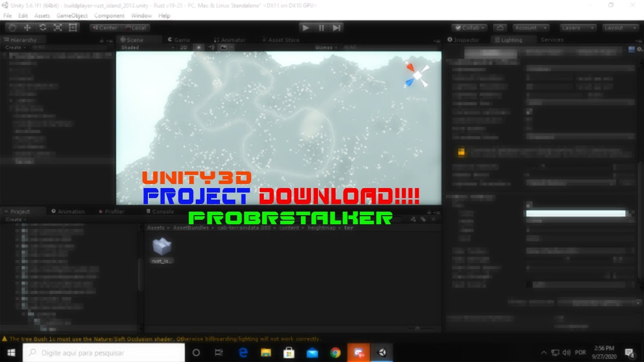Image resolution: width=644 pixels, height=362 pixels.
Task: Open Lighting panel help book icon
Action: tap(631, 49)
